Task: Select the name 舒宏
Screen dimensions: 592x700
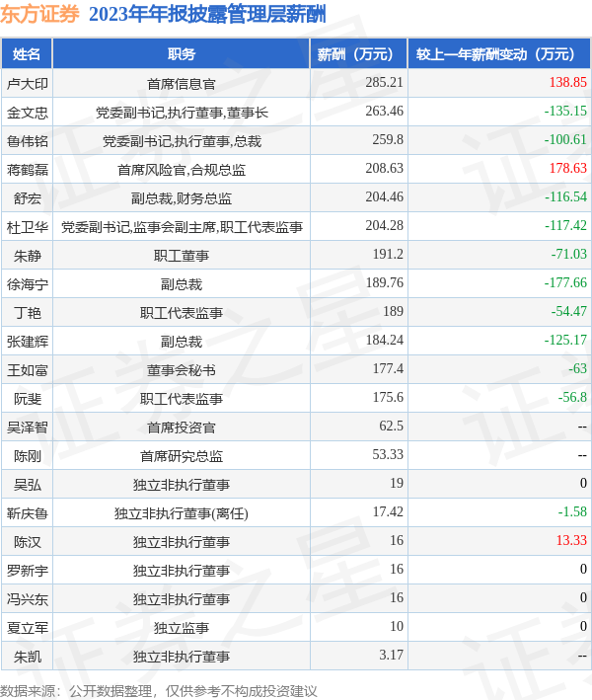Action: (28, 198)
